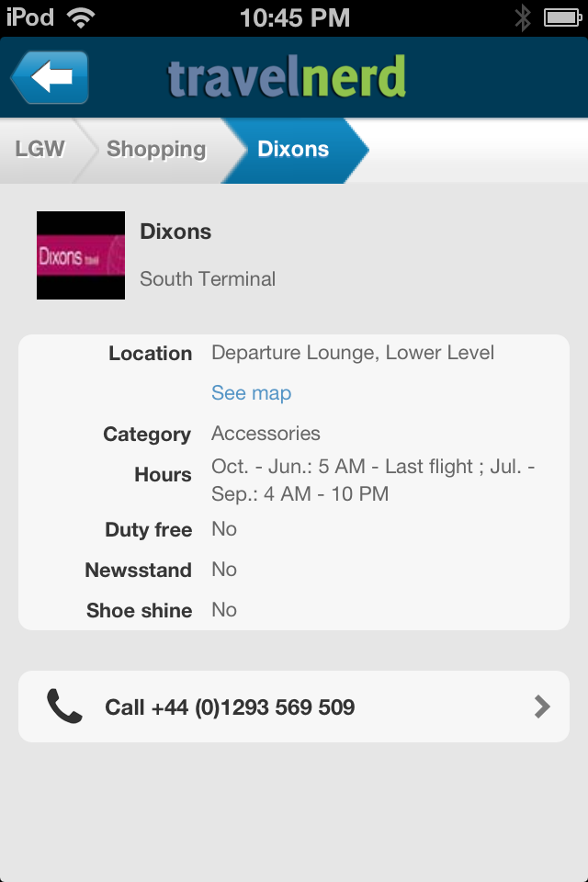Expand the call row chevron arrow
The height and width of the screenshot is (882, 588).
coord(541,707)
